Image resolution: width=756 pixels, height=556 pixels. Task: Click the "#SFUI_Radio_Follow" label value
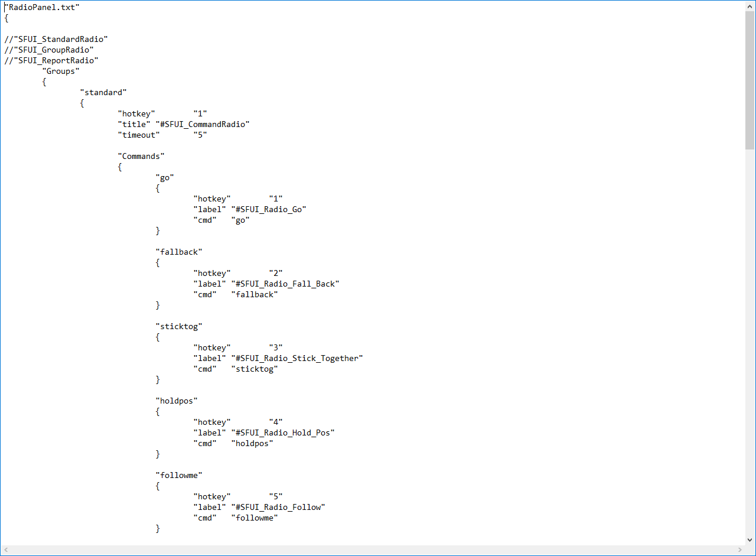point(278,507)
